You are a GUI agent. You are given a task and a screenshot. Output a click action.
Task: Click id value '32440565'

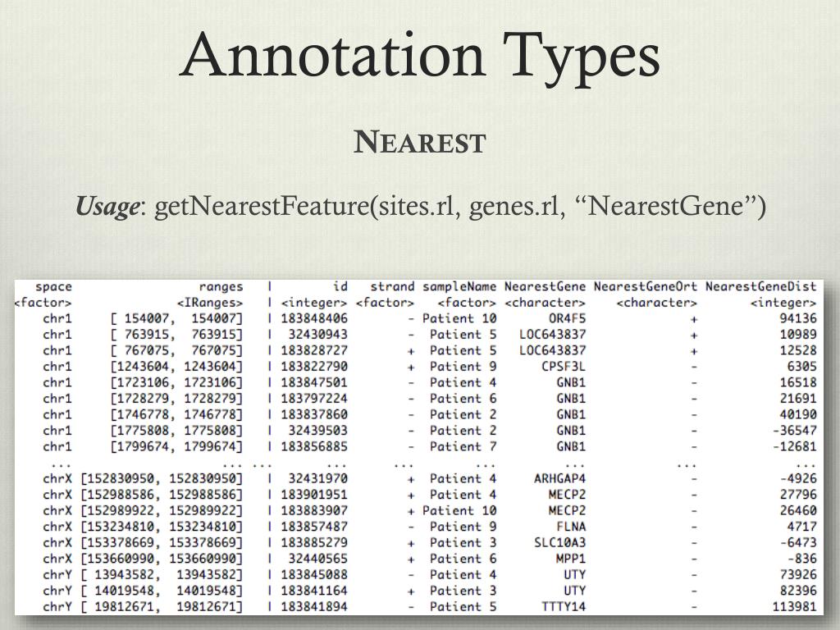(x=317, y=559)
